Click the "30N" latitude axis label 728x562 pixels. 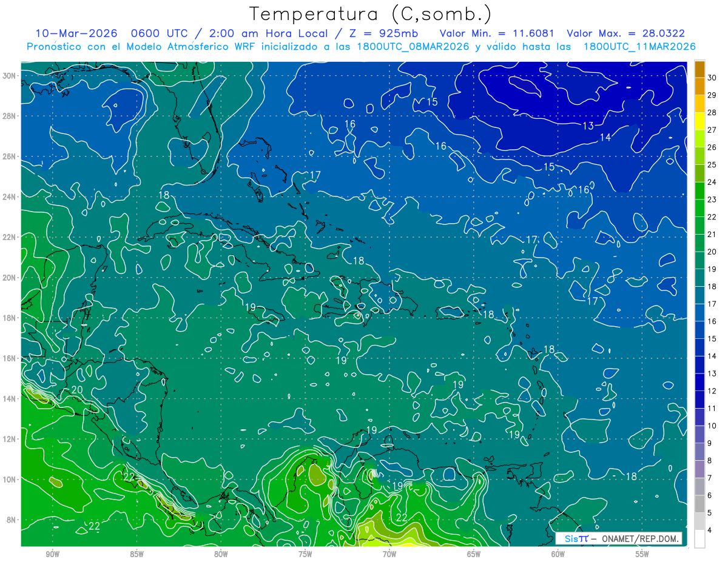(x=9, y=76)
